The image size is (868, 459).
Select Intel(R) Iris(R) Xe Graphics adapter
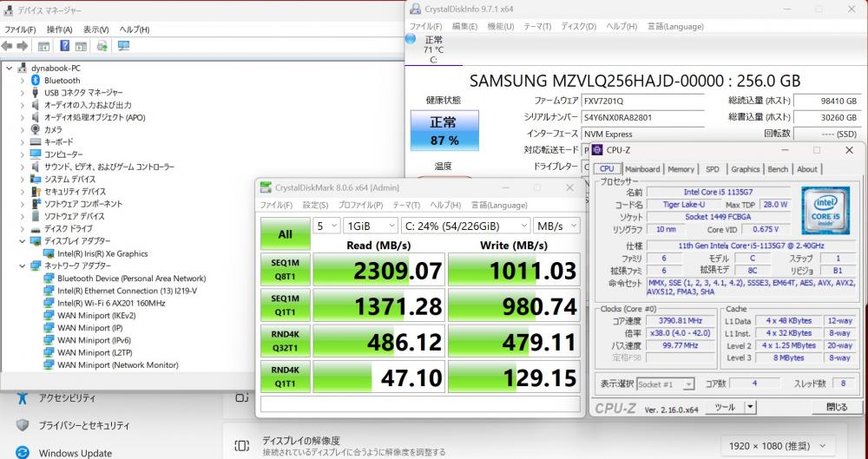pyautogui.click(x=102, y=253)
